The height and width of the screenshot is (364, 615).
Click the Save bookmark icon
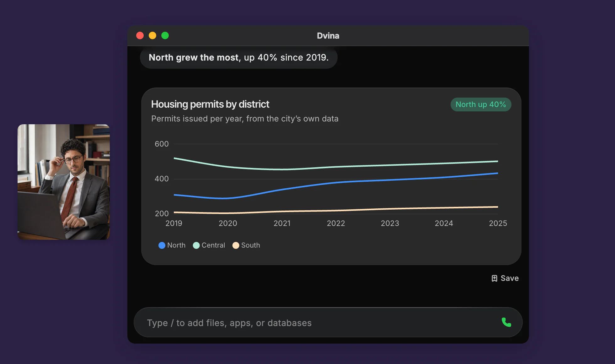tap(494, 278)
